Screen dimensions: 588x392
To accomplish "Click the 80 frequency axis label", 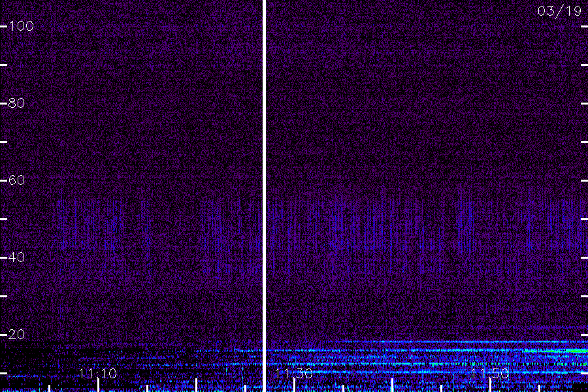I will click(16, 103).
